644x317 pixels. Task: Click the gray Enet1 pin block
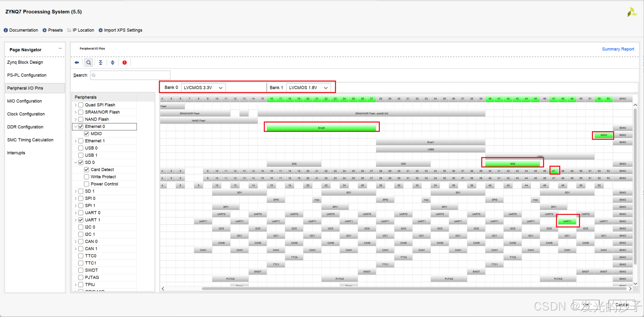(x=431, y=142)
